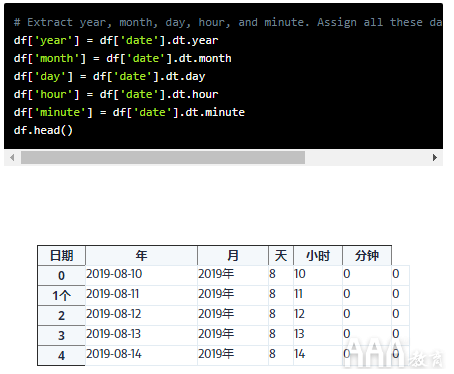The height and width of the screenshot is (374, 454).
Task: Click 2019年 cell in the 2019-08-12 row
Action: tap(233, 315)
